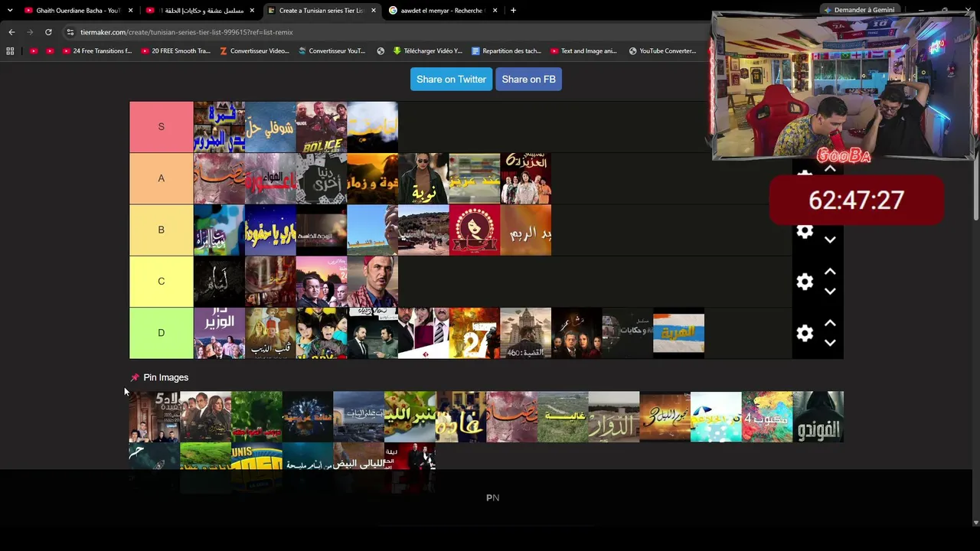The image size is (980, 551).
Task: Open the tab search dropdown arrow
Action: 10,11
